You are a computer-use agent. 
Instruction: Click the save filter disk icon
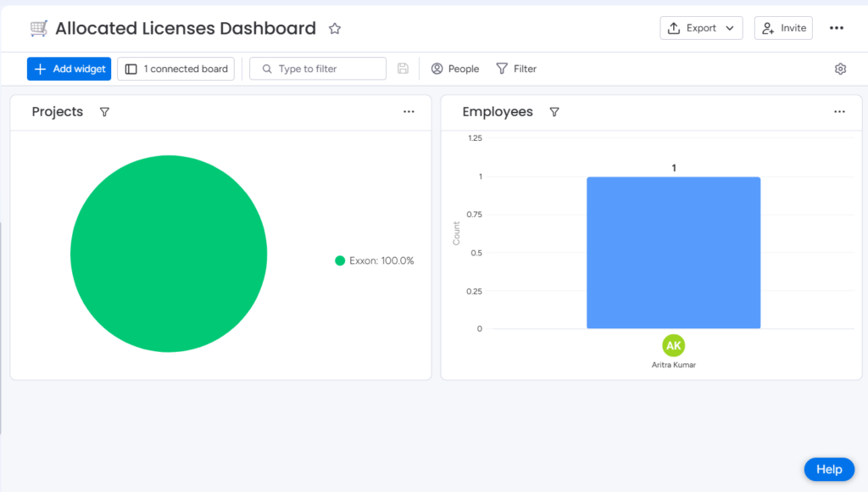[x=403, y=69]
